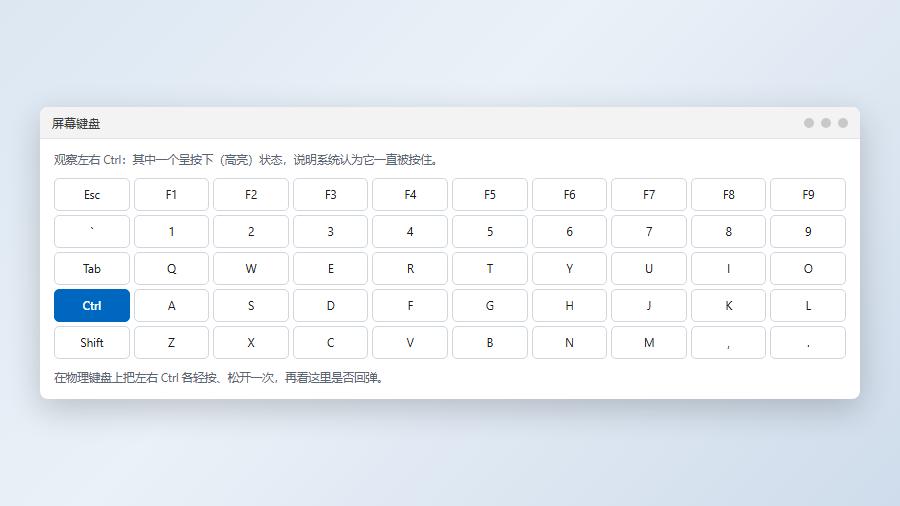The height and width of the screenshot is (506, 900).
Task: Click the 屏幕键盘 window title
Action: click(76, 123)
